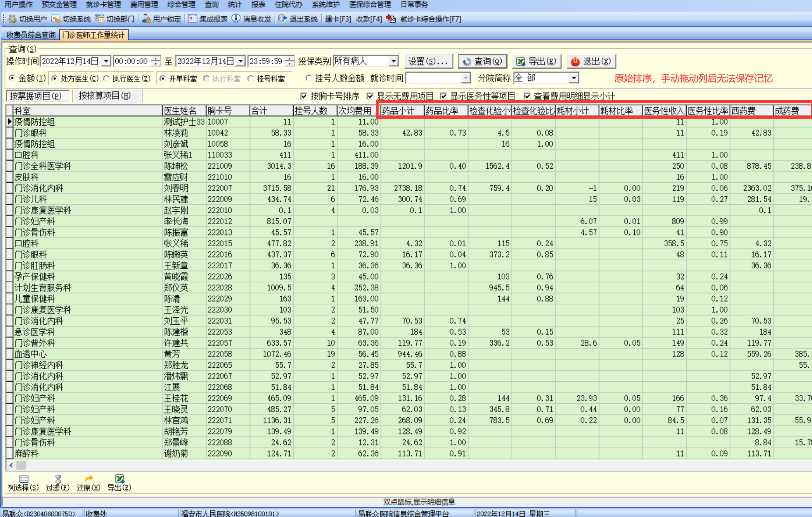812x517 pixels.
Task: Click the 退出系统 exit system icon
Action: 282,19
